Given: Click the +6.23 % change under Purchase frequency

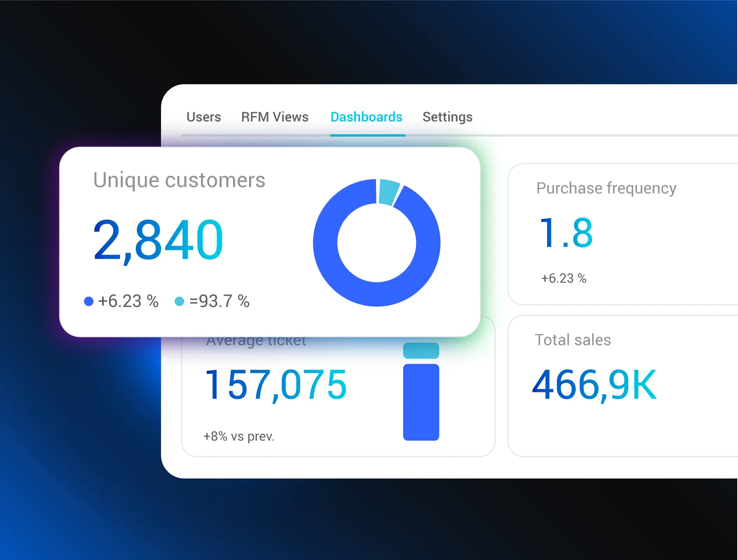Looking at the screenshot, I should [x=564, y=278].
